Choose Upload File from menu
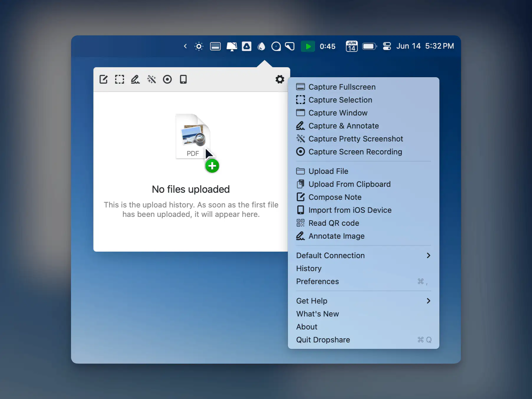532x399 pixels. click(363, 171)
